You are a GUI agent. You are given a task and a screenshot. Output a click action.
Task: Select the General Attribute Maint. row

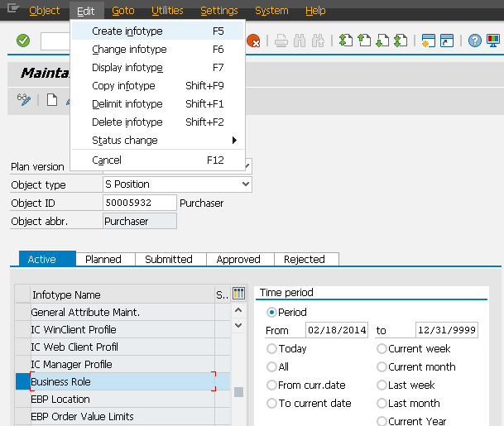tap(122, 313)
